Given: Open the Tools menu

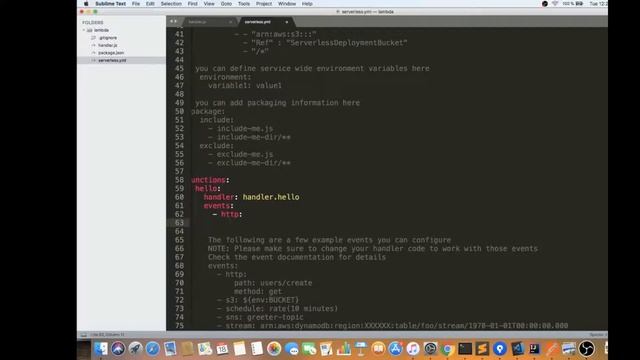Looking at the screenshot, I should pyautogui.click(x=244, y=4).
